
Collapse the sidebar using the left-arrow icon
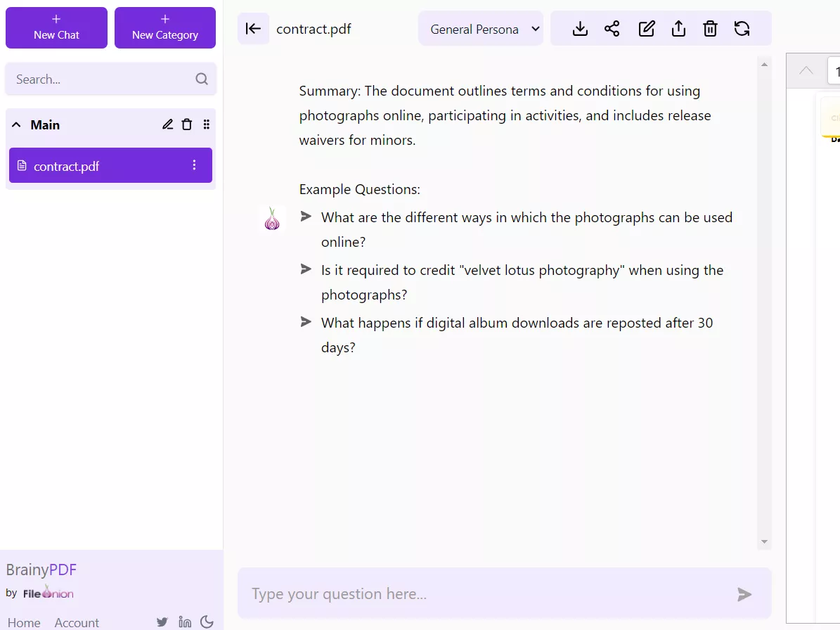click(253, 29)
